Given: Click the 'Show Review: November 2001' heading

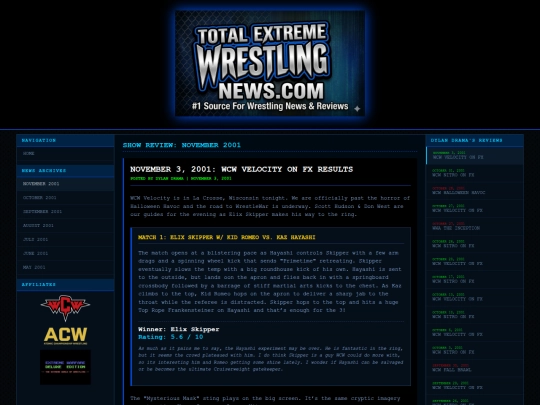Looking at the screenshot, I should [x=182, y=145].
